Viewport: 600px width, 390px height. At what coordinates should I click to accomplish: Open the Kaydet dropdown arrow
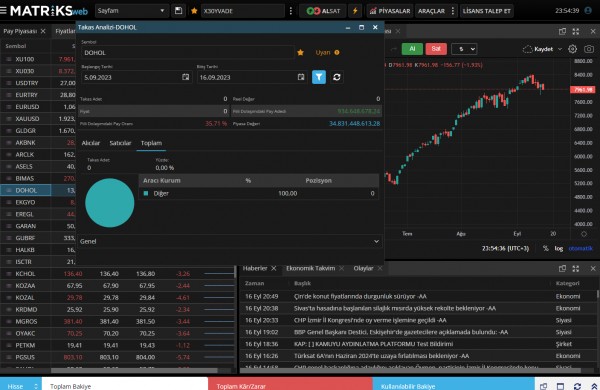click(560, 49)
